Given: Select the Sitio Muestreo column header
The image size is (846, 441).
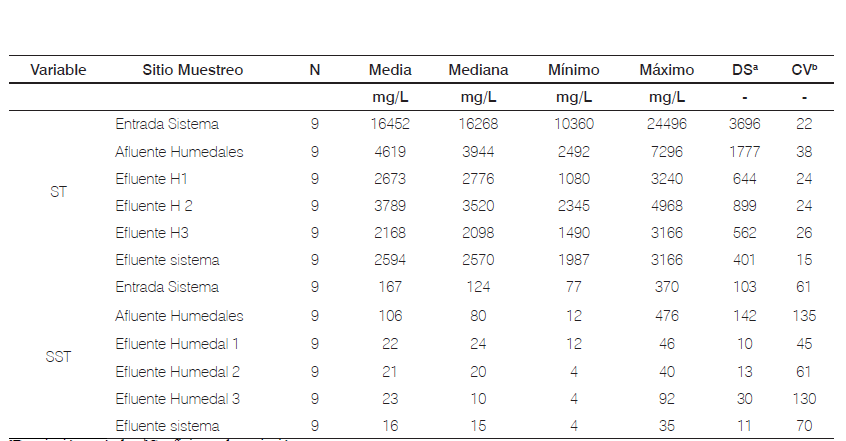Looking at the screenshot, I should coord(191,70).
